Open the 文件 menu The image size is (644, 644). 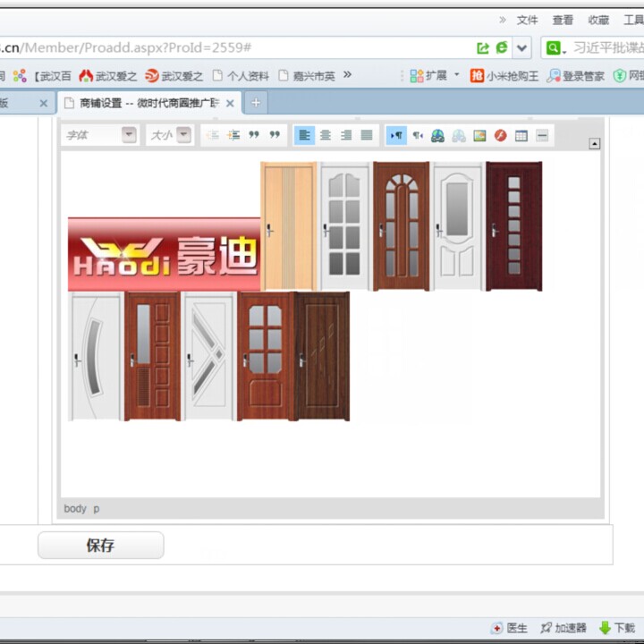pos(527,20)
